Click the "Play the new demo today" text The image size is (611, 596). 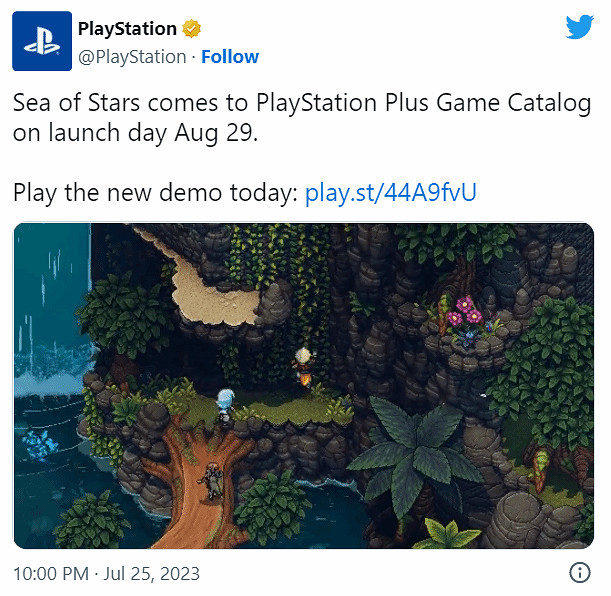[155, 192]
